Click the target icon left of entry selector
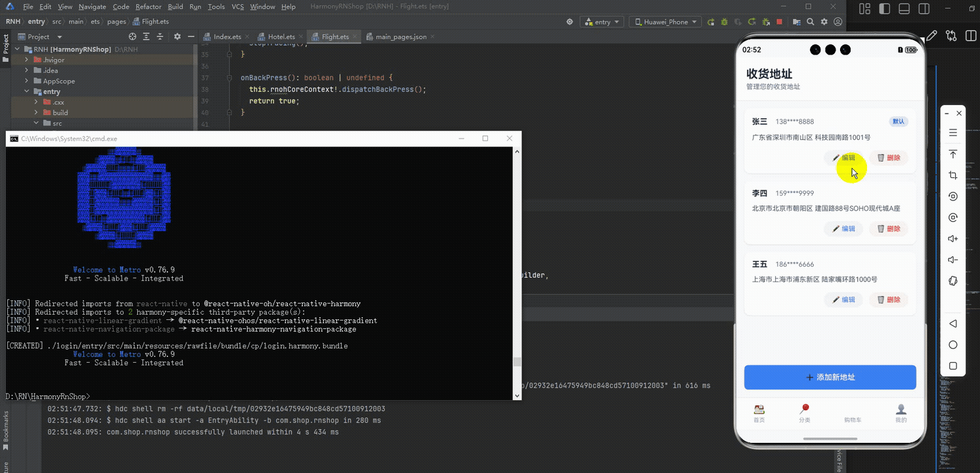This screenshot has height=473, width=980. (x=569, y=22)
